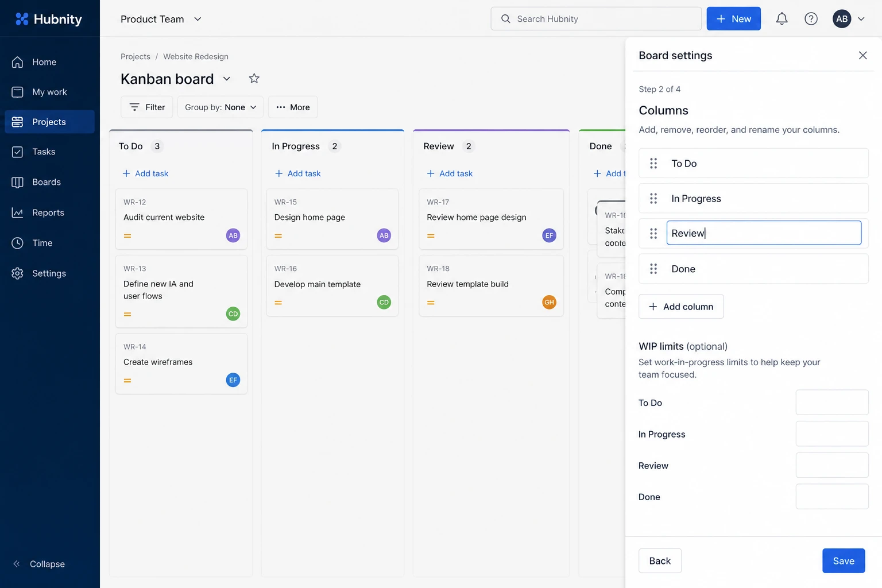Open Boards in sidebar

point(50,182)
